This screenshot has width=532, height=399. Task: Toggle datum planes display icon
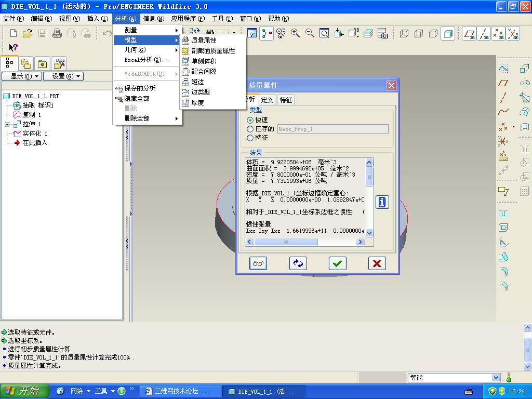(469, 34)
